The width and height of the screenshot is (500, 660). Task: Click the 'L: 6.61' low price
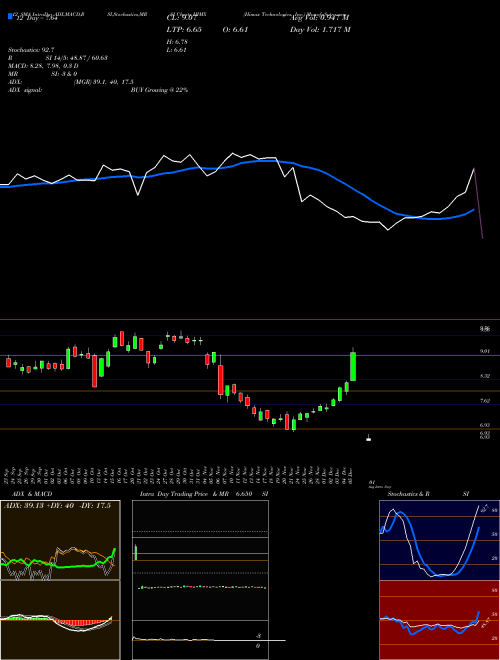point(177,50)
